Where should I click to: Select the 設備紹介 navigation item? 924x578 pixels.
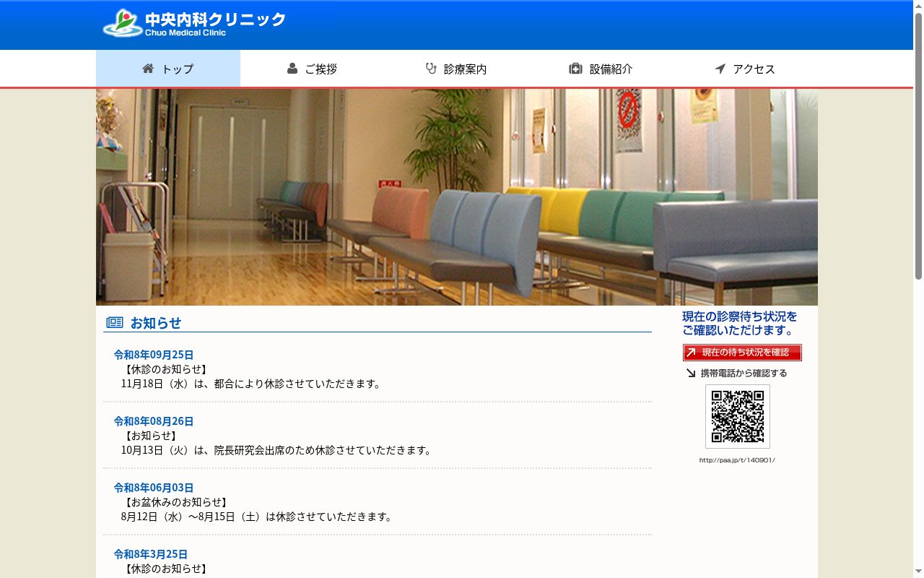(601, 69)
